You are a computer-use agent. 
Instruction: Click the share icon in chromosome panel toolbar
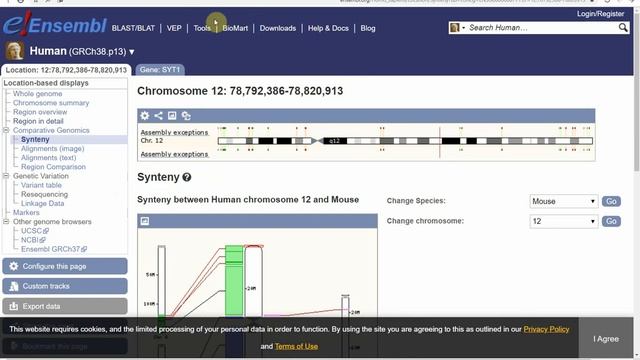click(158, 116)
